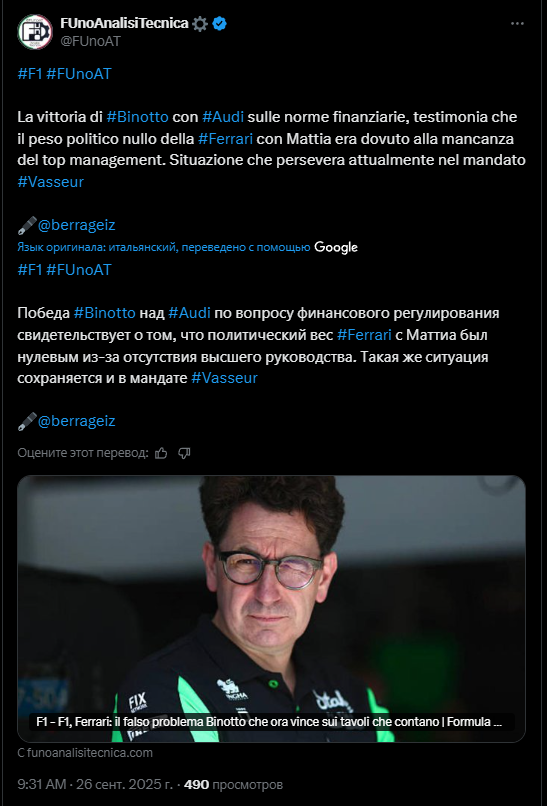
Task: Open the #Ferrari hashtag in Italian text
Action: click(x=225, y=139)
